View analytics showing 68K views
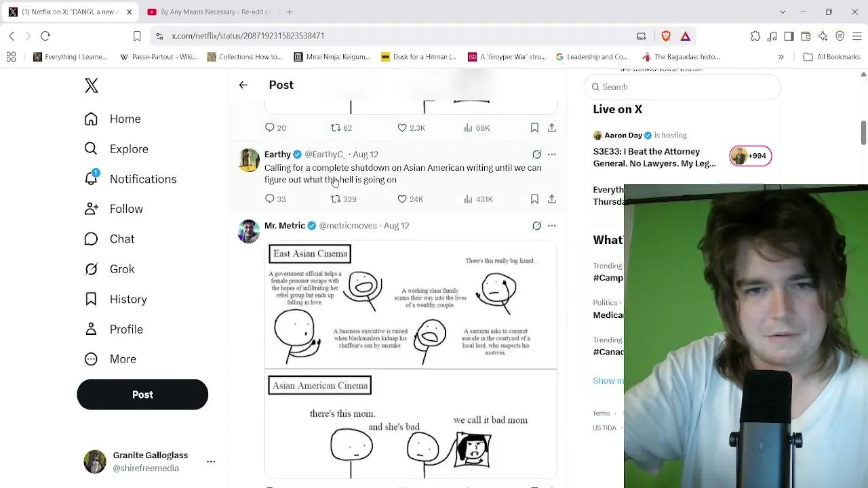The width and height of the screenshot is (868, 488). 477,127
